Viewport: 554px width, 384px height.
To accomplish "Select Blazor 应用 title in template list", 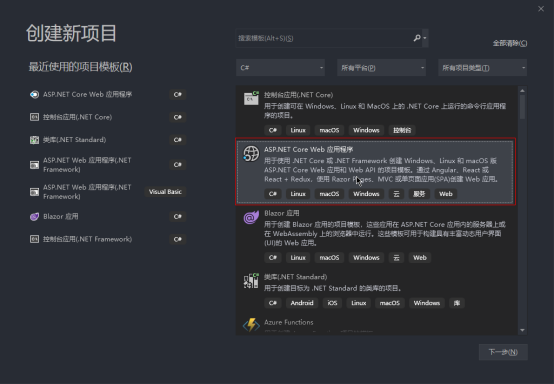I will pos(282,213).
